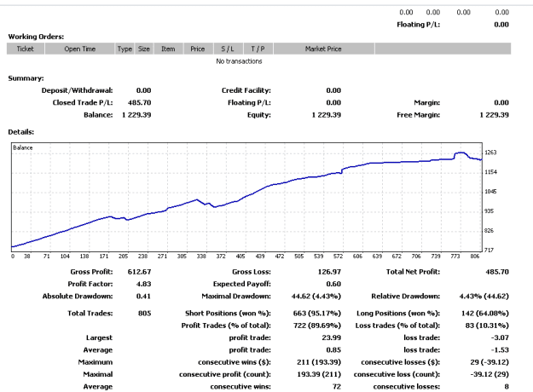Click the Total Net Profit value 485.70
Screen dimensions: 533x392
click(x=497, y=272)
